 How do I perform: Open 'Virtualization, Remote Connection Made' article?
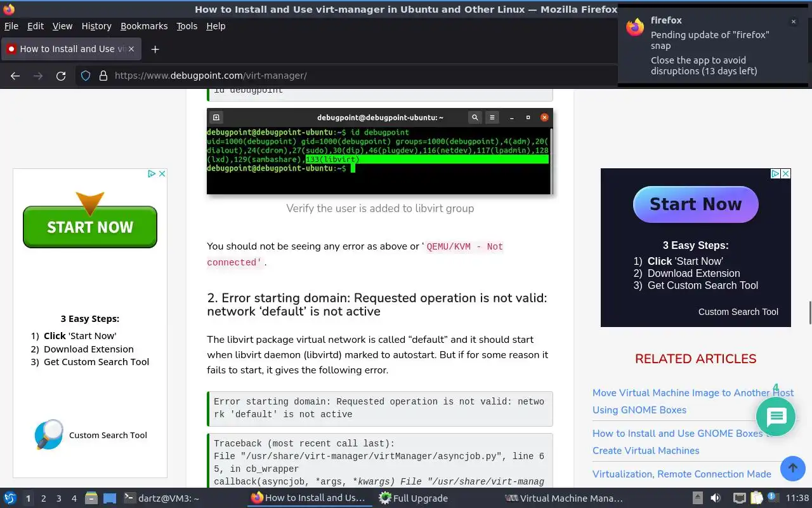click(x=682, y=474)
